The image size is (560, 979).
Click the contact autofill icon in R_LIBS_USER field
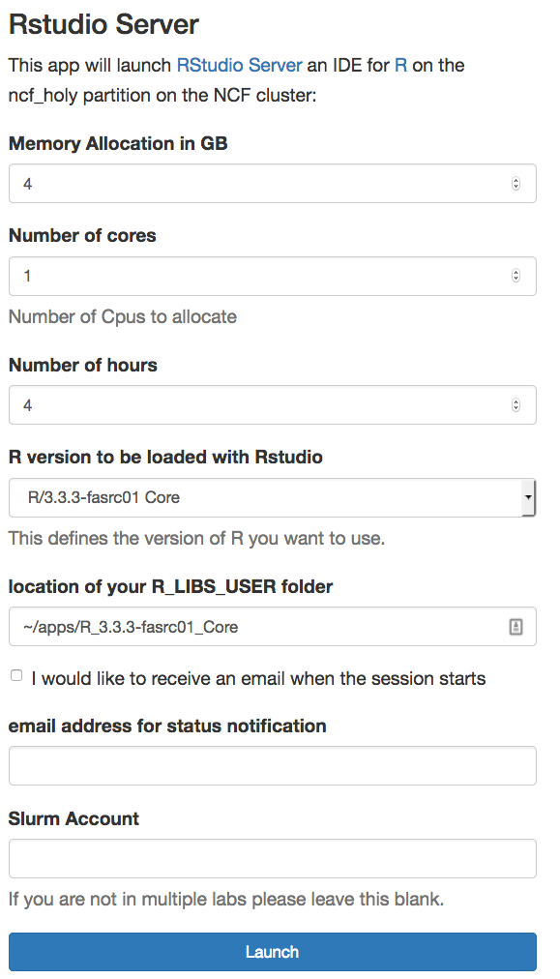click(516, 626)
